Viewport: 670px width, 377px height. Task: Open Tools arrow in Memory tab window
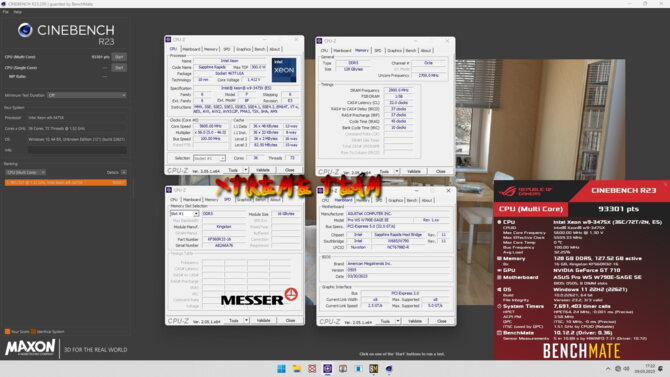point(397,171)
